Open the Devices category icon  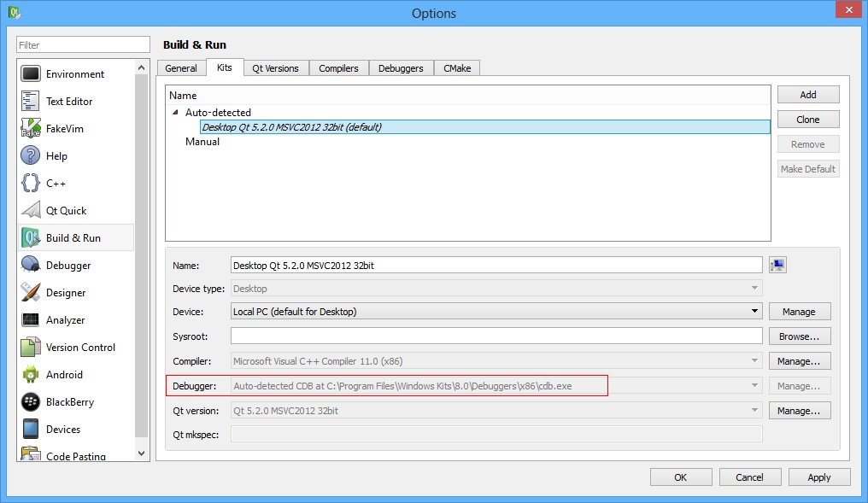(x=31, y=429)
